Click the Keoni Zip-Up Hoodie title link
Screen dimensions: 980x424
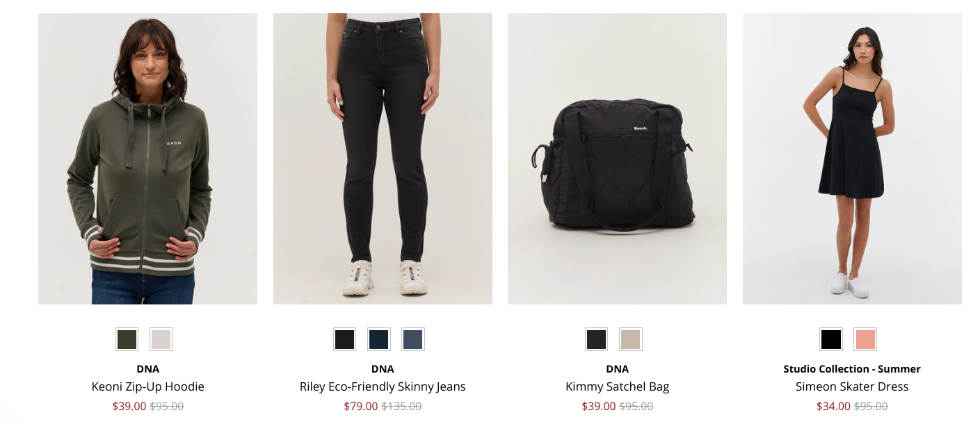148,386
